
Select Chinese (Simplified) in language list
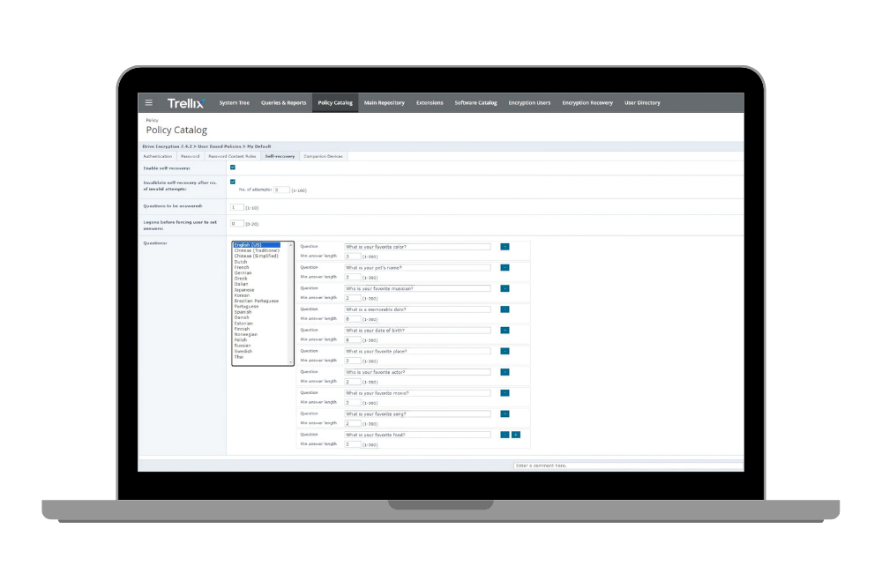click(256, 256)
